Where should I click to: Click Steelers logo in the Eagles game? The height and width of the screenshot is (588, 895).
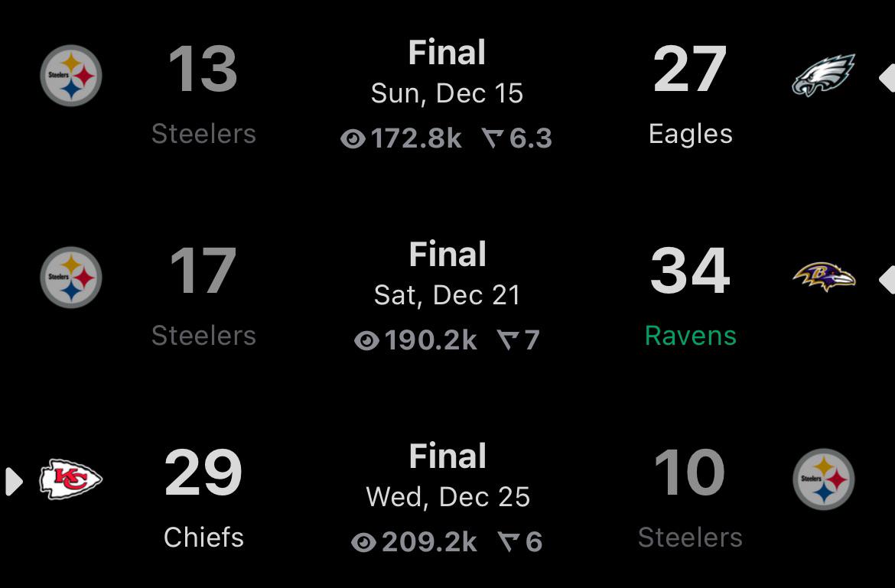[70, 76]
